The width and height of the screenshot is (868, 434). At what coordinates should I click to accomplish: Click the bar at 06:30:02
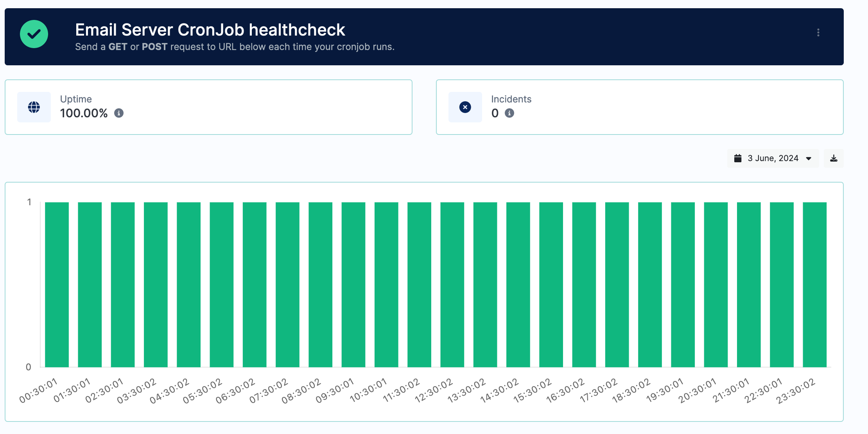(x=255, y=285)
